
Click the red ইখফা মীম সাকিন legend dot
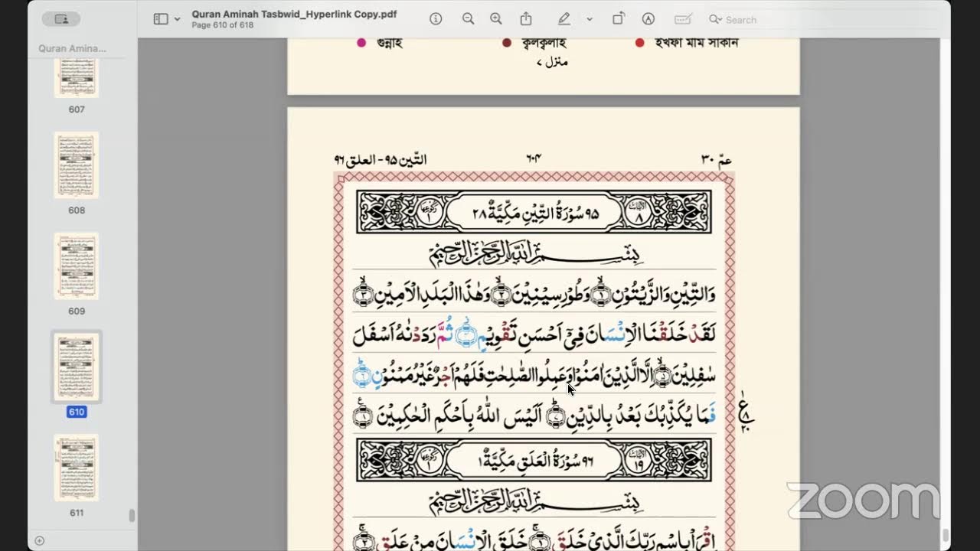639,43
